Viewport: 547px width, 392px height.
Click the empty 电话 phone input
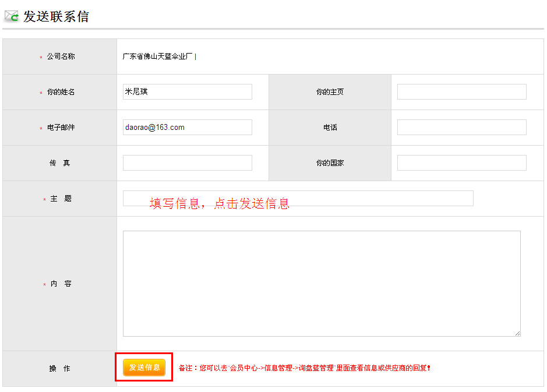coord(461,127)
